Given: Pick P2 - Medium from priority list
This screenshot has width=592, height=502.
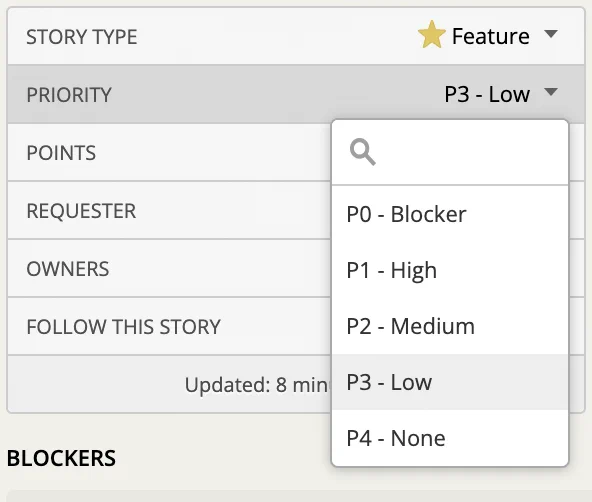Looking at the screenshot, I should [x=450, y=326].
